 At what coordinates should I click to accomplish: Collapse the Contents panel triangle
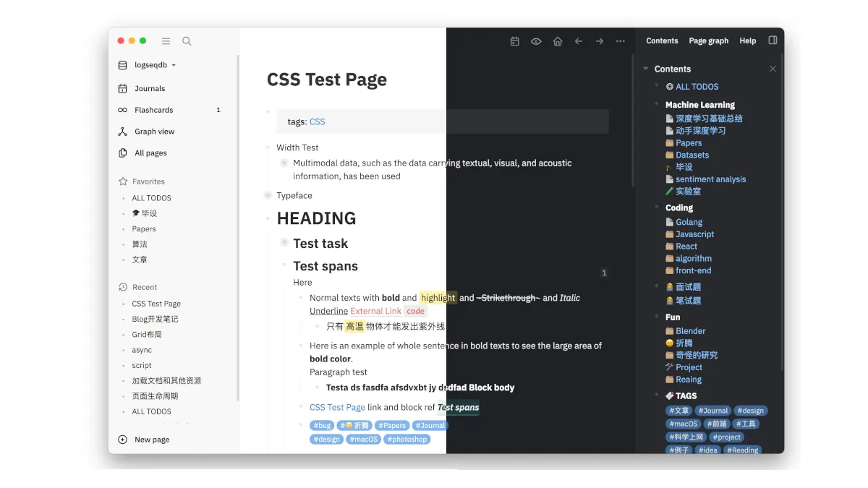pos(645,69)
